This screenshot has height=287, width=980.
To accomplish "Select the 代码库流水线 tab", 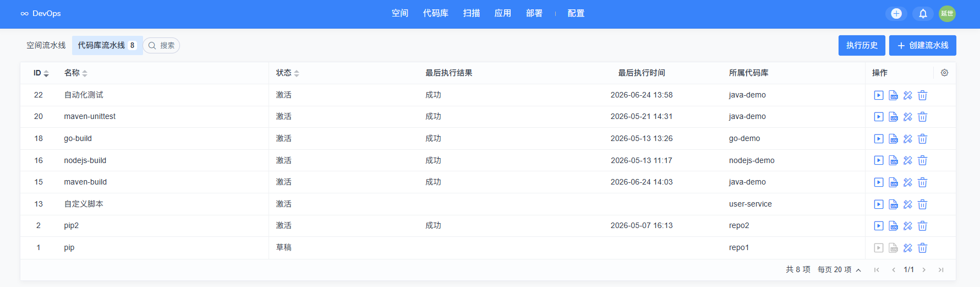I will 107,45.
